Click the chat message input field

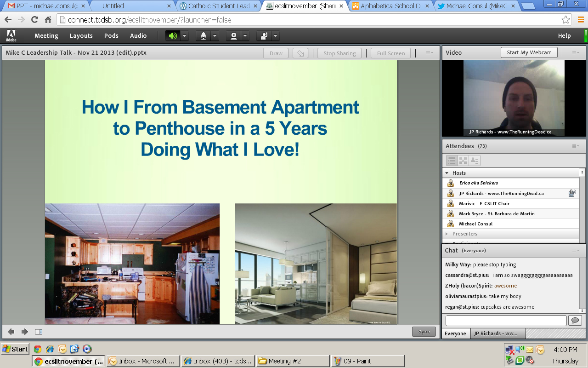click(506, 321)
